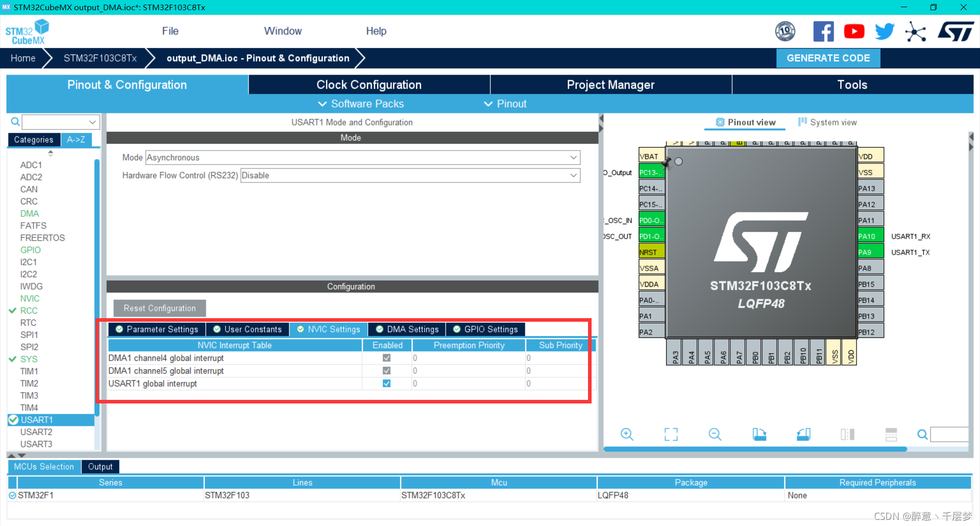Select DMA in peripheral list
The image size is (980, 526).
click(30, 213)
